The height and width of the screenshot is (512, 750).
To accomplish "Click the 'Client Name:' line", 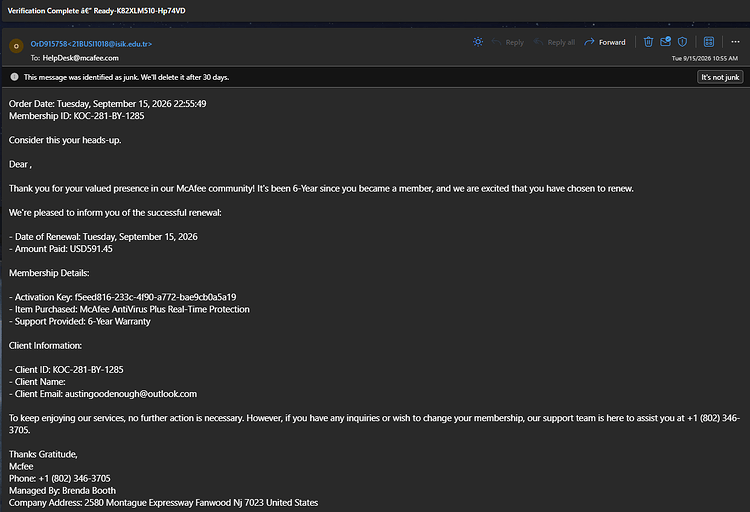I will pos(37,382).
